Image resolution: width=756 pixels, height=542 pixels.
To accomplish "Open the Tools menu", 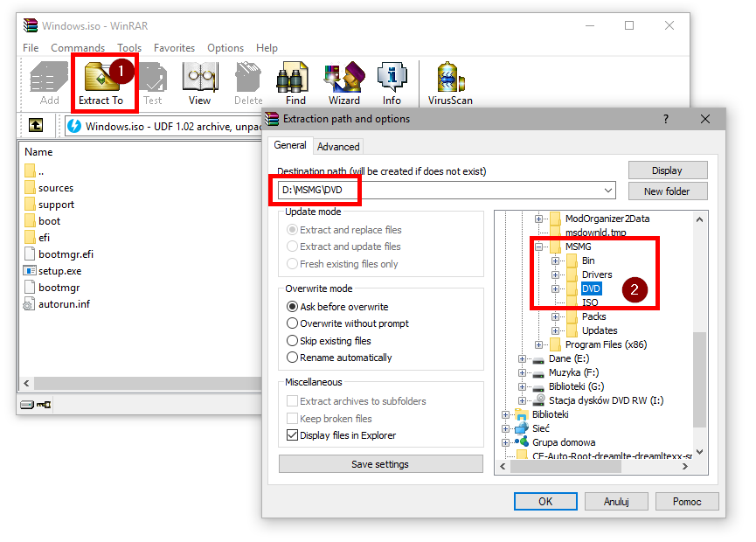I will coord(129,48).
